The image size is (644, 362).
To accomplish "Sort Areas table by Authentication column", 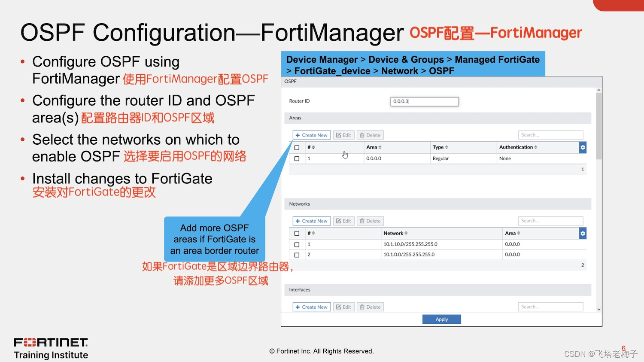I will pos(518,147).
